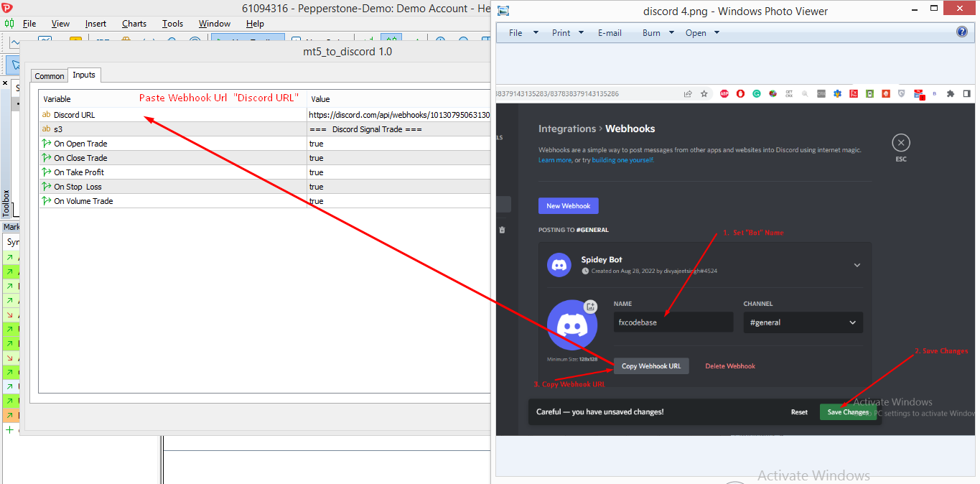
Task: Click the green candlestick icon beside File menu
Action: click(9, 24)
